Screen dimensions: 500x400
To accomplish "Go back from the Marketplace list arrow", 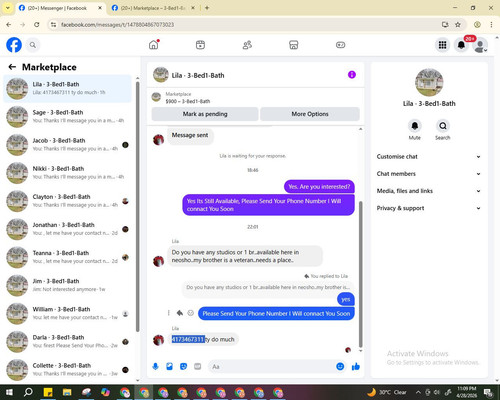I will click(x=12, y=67).
